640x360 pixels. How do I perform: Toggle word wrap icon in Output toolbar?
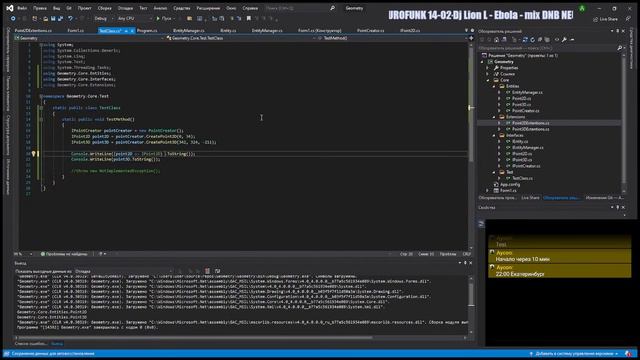(x=217, y=271)
